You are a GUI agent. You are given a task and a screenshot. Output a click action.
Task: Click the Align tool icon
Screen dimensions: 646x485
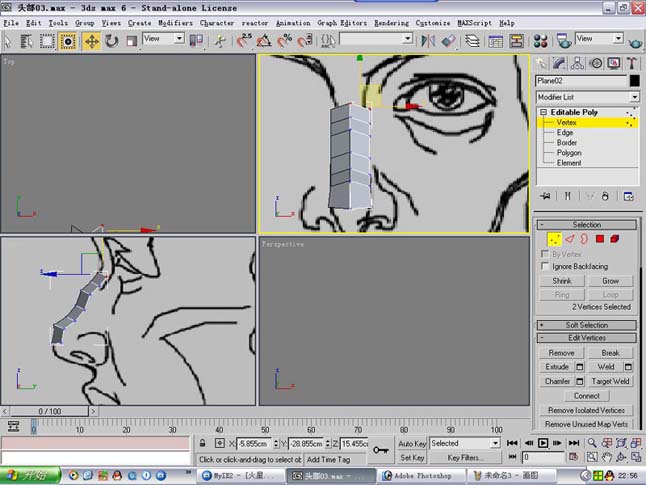tap(448, 41)
